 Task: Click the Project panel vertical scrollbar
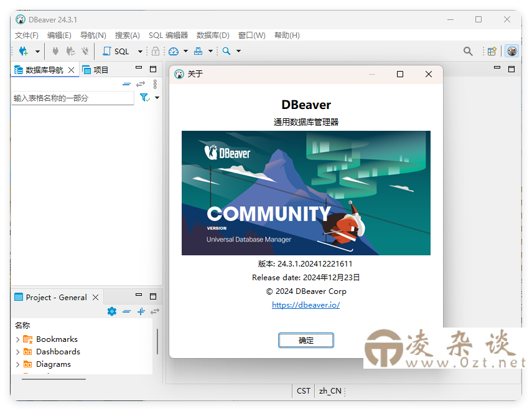(157, 341)
